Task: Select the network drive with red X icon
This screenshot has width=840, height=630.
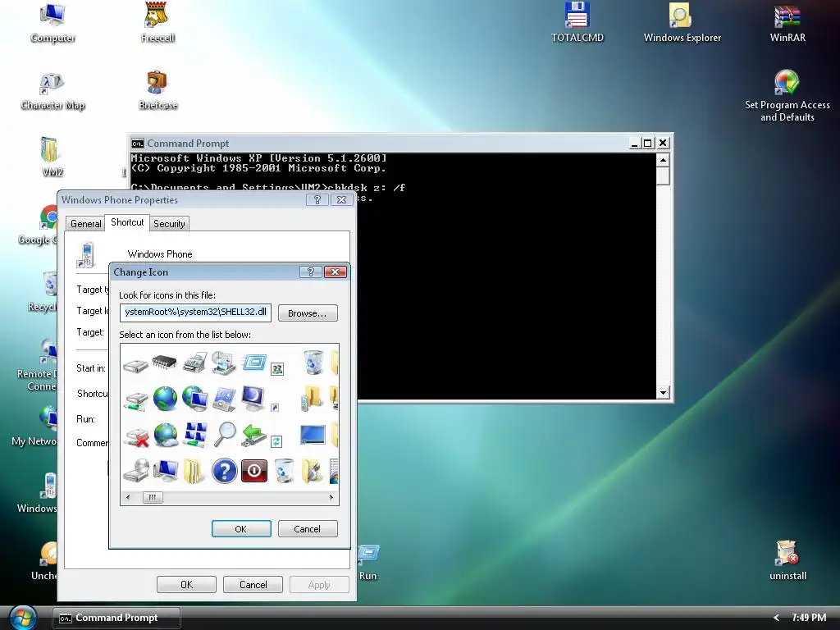Action: pyautogui.click(x=136, y=436)
